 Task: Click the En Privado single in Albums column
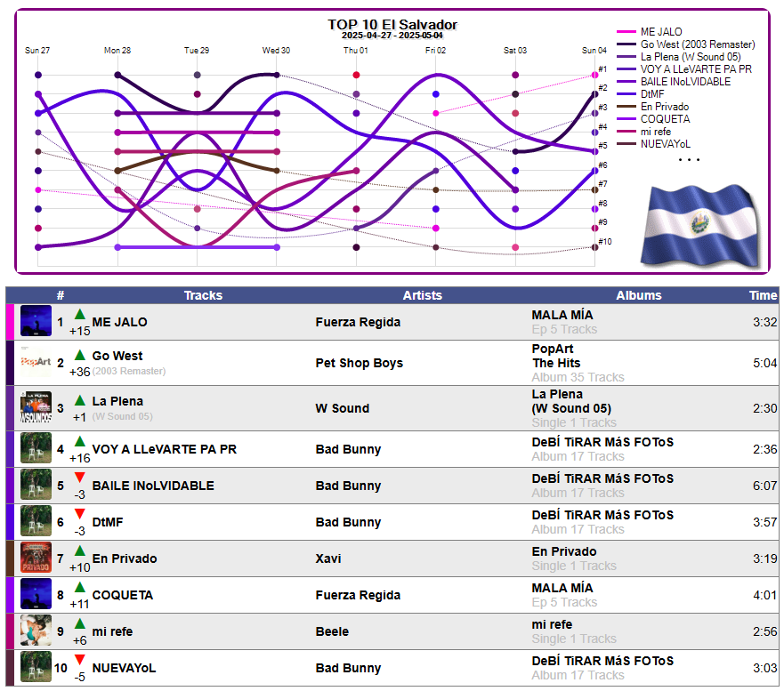coord(564,551)
